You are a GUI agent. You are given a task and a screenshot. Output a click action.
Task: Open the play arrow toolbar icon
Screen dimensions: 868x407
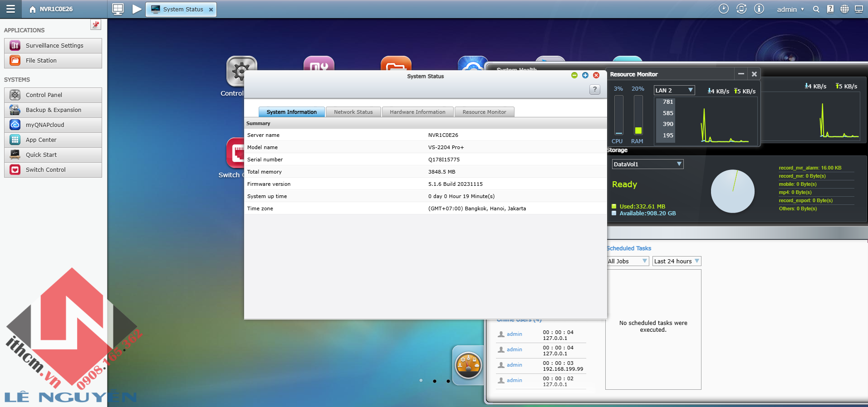coord(137,9)
